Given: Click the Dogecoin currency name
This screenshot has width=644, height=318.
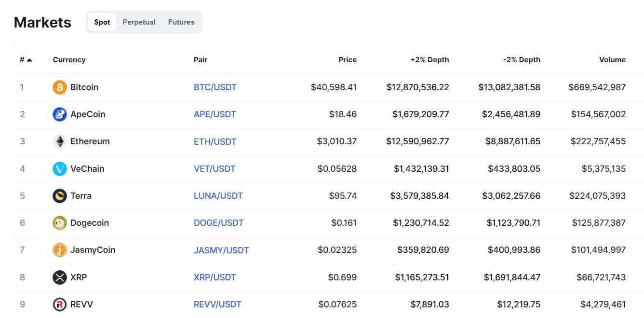Looking at the screenshot, I should (90, 223).
